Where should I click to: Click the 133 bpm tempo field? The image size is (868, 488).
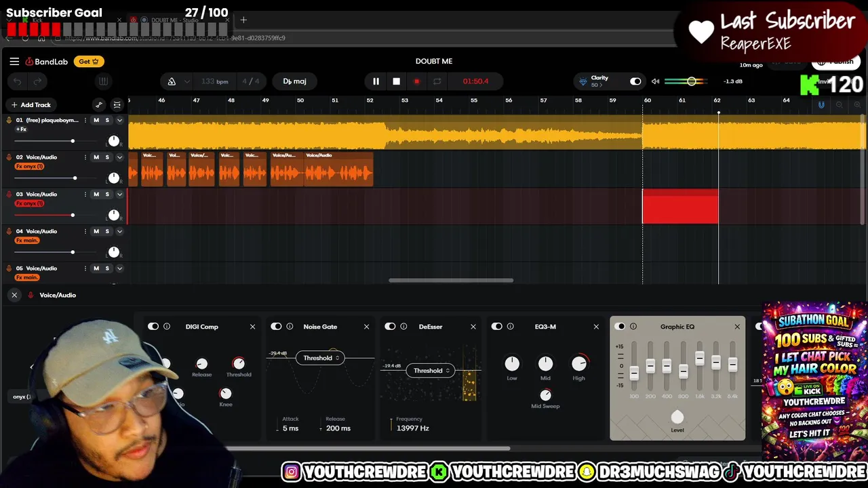215,81
